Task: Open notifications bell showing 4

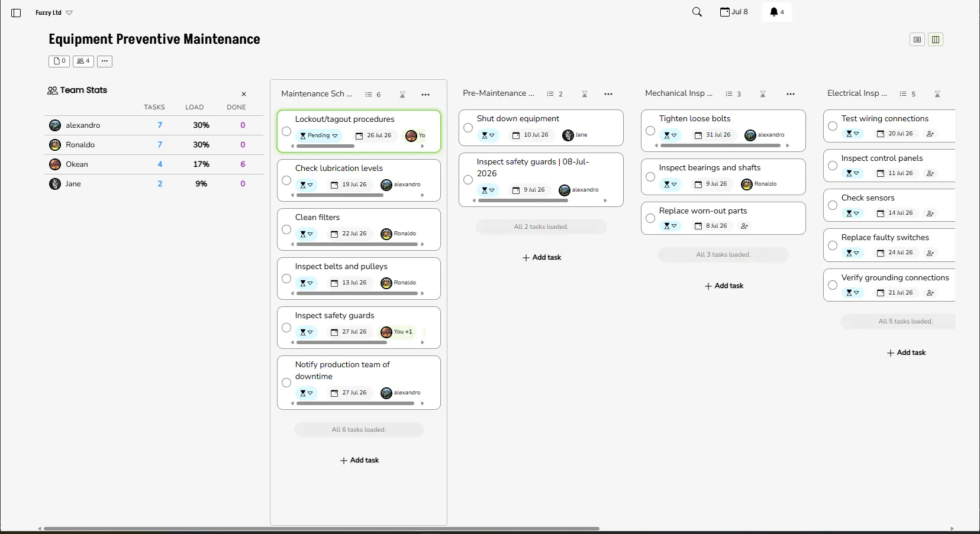Action: 777,12
